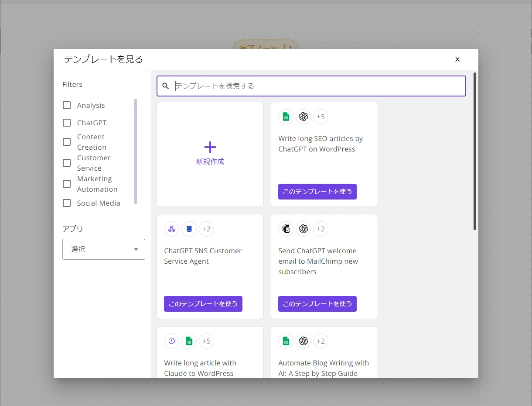Use the MailChimp welcome email template

[317, 304]
